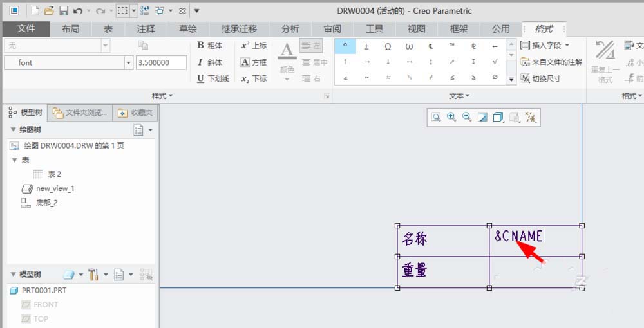Toggle text box (方框) option
Screen dimensions: 644x328
pos(254,62)
